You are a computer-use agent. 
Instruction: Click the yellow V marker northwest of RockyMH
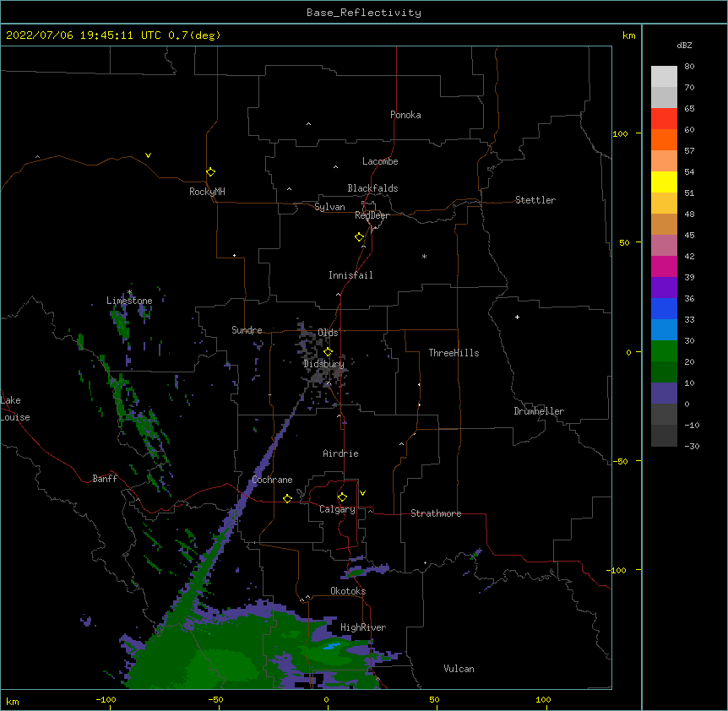(x=148, y=155)
